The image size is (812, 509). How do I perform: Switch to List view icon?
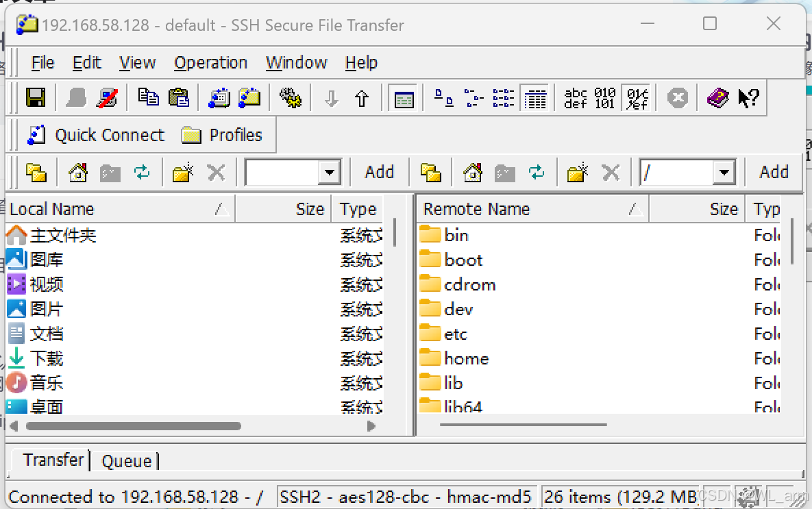(x=504, y=97)
